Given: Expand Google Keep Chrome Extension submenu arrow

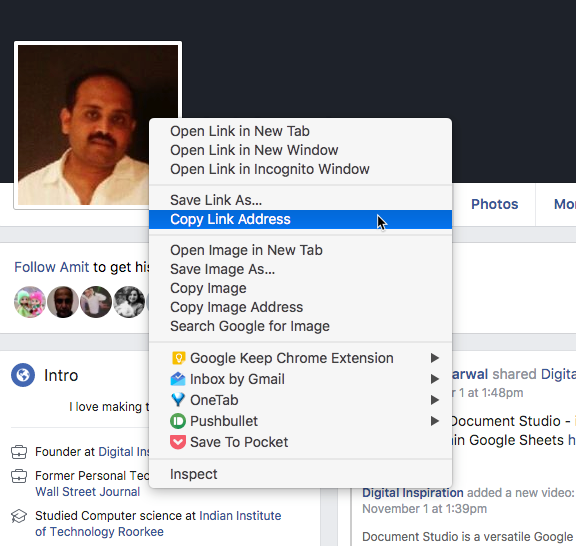Looking at the screenshot, I should [435, 358].
